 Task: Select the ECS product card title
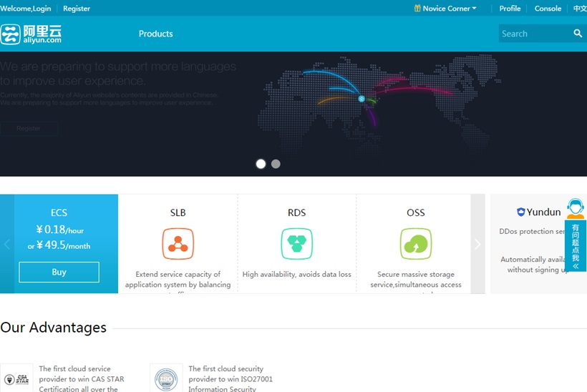pos(59,212)
